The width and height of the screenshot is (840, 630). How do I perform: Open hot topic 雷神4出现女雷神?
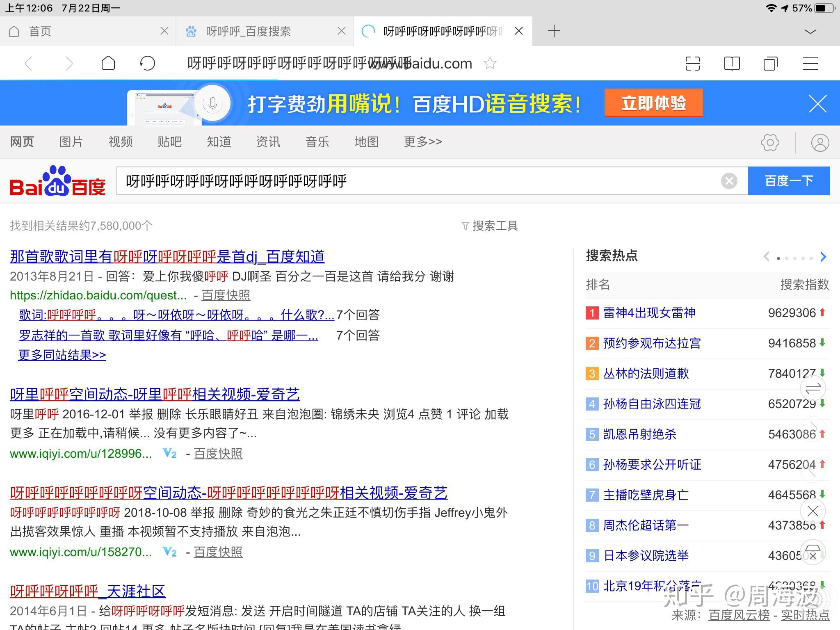tap(649, 313)
